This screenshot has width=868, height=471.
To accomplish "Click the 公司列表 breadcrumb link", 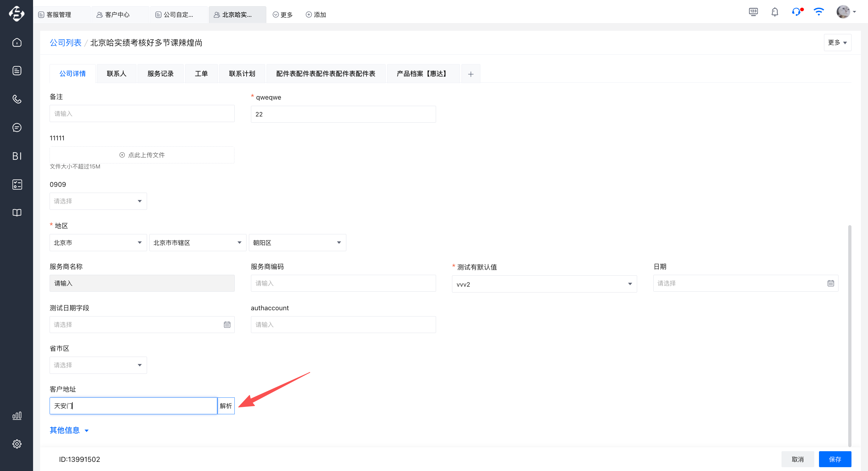I will [65, 43].
